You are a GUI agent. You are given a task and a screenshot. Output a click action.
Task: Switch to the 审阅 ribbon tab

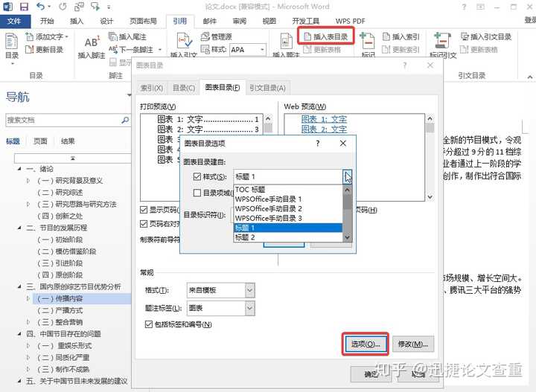pos(239,21)
